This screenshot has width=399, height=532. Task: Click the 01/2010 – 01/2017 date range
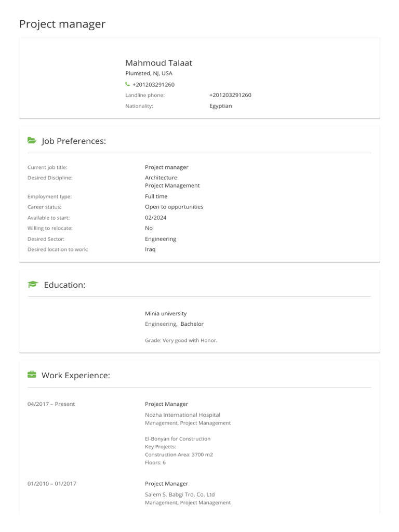(x=52, y=484)
